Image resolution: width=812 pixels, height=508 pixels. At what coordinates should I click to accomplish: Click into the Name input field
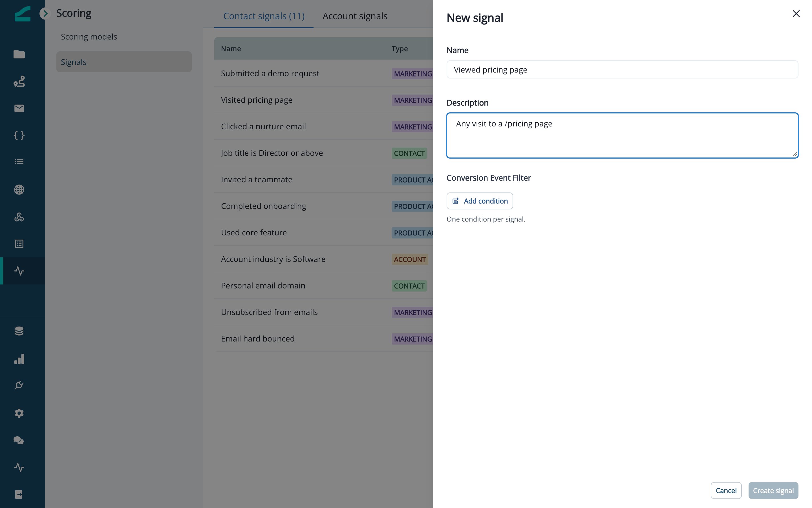(622, 69)
